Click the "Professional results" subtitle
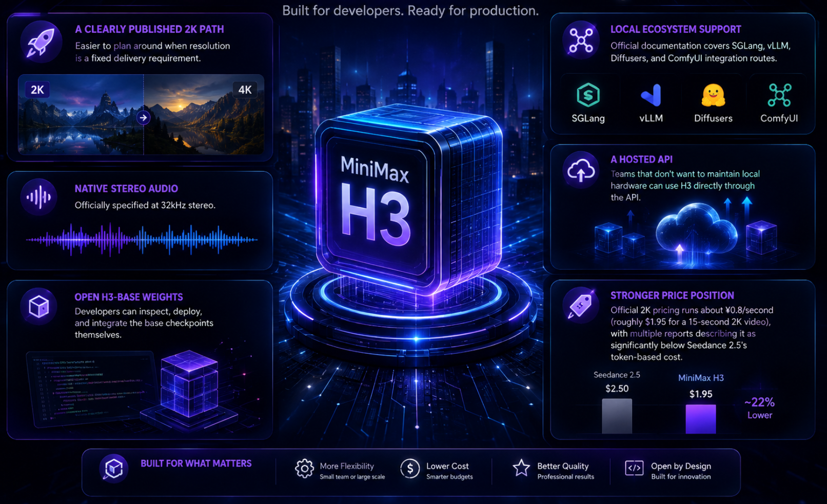The width and height of the screenshot is (827, 504). point(565,477)
